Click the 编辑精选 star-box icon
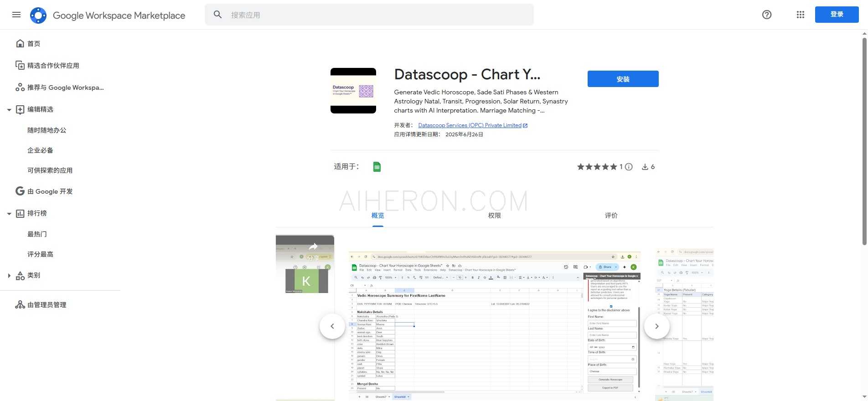The image size is (868, 401). click(x=20, y=109)
